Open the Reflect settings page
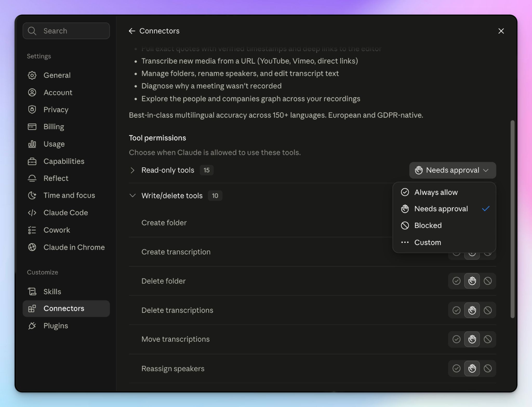 (x=66, y=178)
